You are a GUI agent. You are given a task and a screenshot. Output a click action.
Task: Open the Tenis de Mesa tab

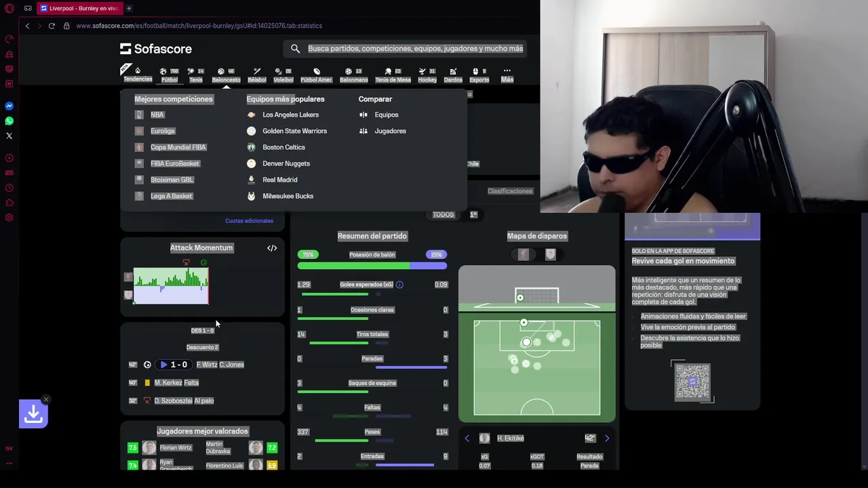click(x=393, y=75)
